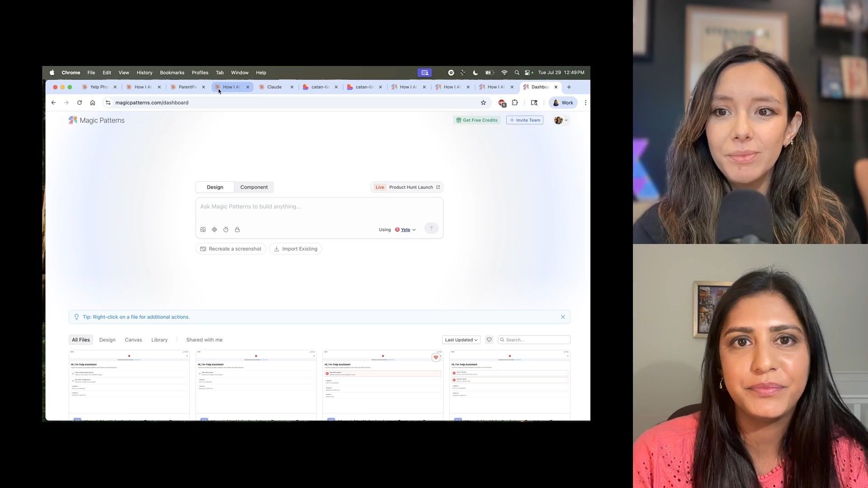868x488 pixels.
Task: Open the Profiles menu
Action: tap(200, 72)
